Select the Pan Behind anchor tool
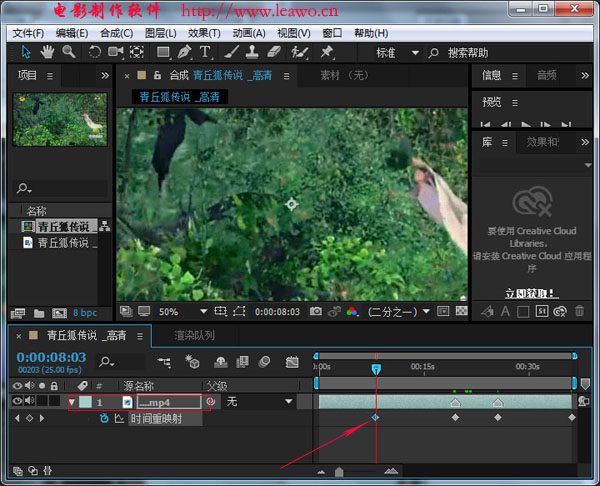Screen dimensions: 600x486 [137, 52]
